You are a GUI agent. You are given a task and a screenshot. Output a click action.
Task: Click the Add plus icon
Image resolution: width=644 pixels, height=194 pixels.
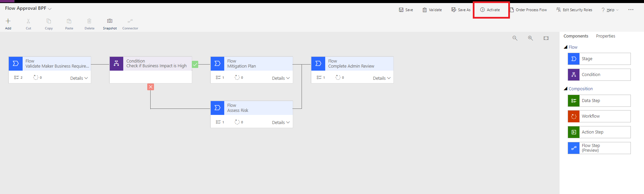click(x=8, y=21)
